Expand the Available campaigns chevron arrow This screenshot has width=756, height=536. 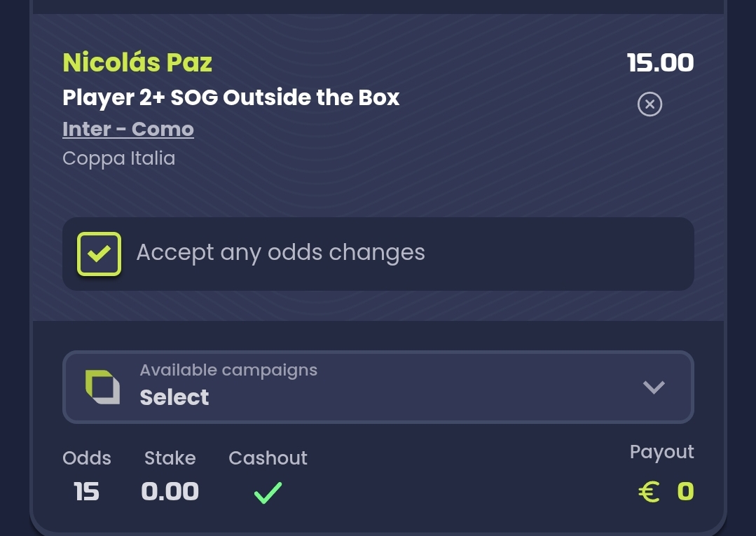tap(653, 387)
